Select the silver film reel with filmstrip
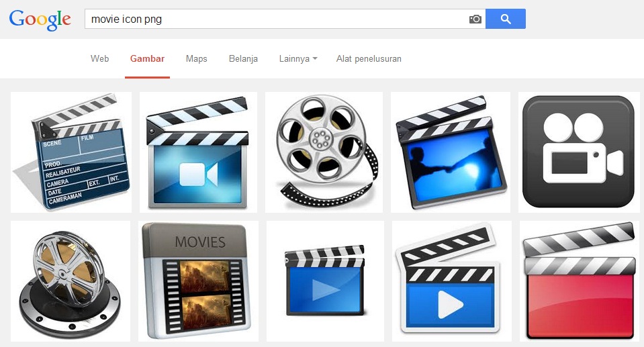The width and height of the screenshot is (644, 347). point(324,152)
